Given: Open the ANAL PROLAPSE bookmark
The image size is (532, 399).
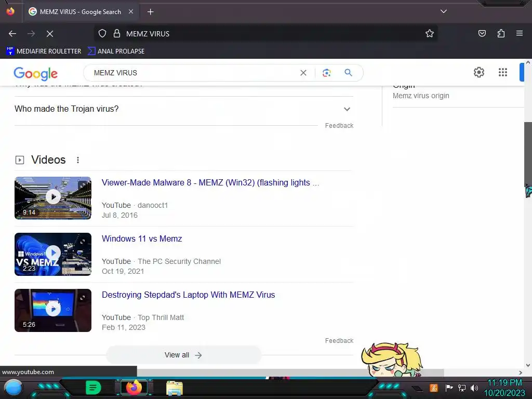Looking at the screenshot, I should point(116,51).
